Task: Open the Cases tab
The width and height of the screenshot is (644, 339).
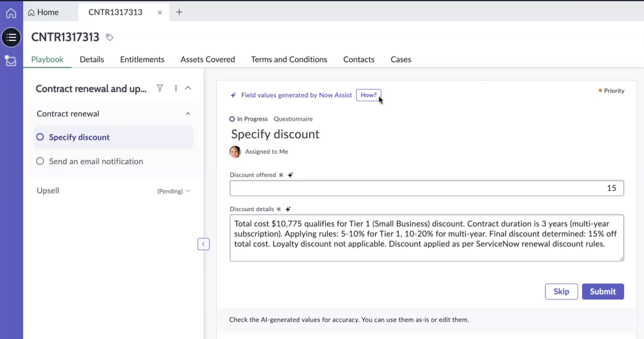Action: tap(401, 59)
